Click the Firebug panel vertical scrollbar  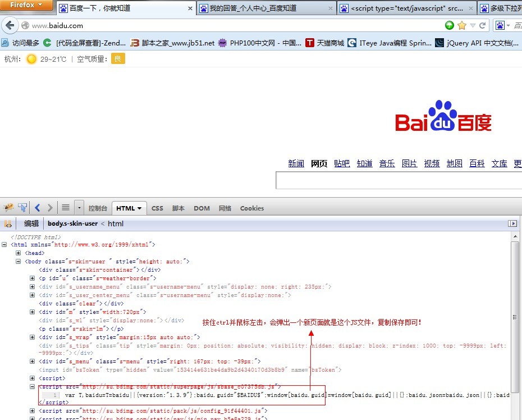(x=515, y=326)
